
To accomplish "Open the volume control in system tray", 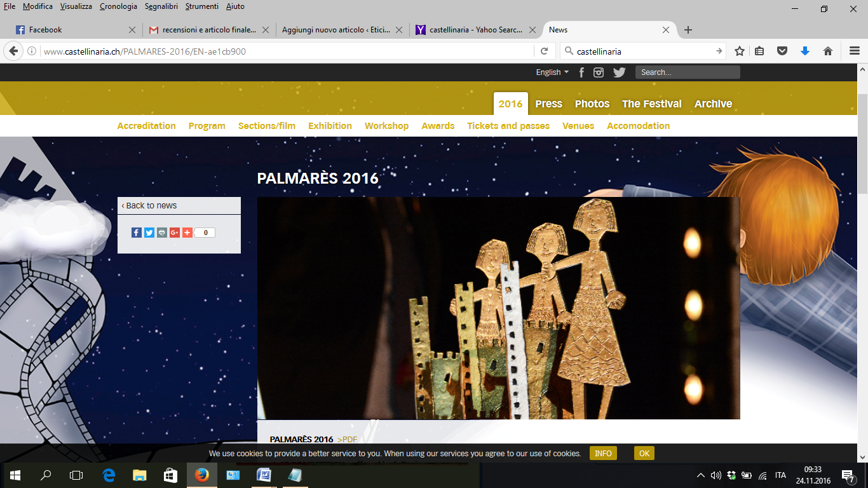I will click(716, 475).
